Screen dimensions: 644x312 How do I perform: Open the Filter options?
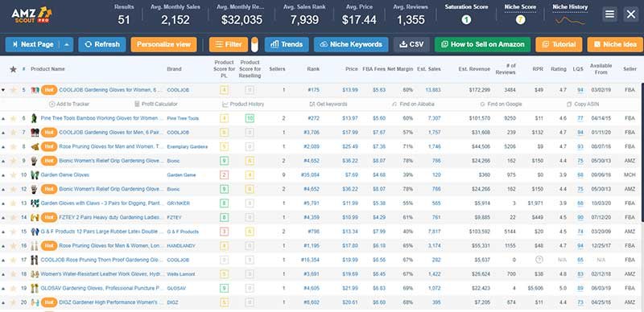point(229,44)
